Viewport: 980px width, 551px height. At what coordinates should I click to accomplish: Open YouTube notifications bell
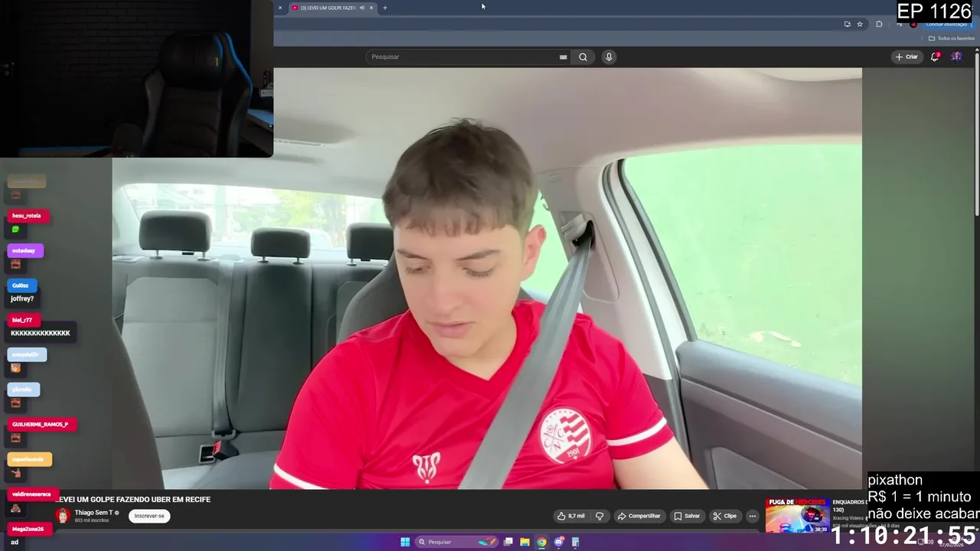935,57
